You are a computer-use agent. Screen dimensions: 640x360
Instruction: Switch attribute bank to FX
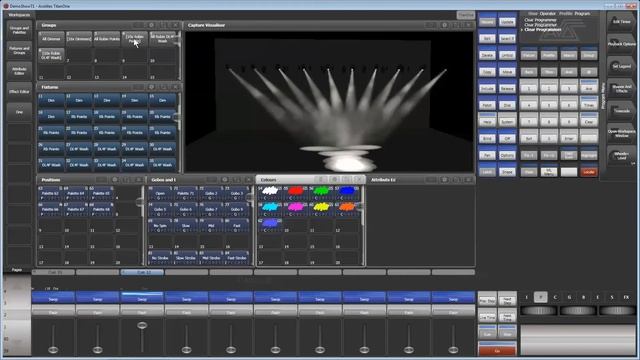tap(626, 297)
